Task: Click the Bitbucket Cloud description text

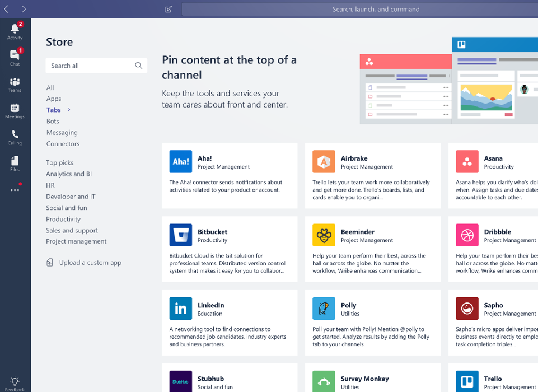Action: (227, 263)
